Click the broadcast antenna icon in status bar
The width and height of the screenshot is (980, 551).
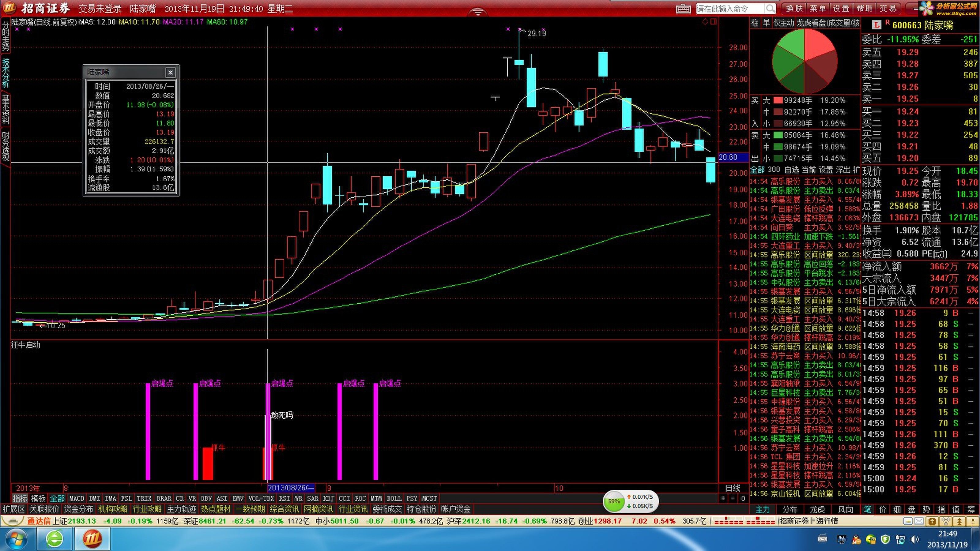tap(945, 521)
